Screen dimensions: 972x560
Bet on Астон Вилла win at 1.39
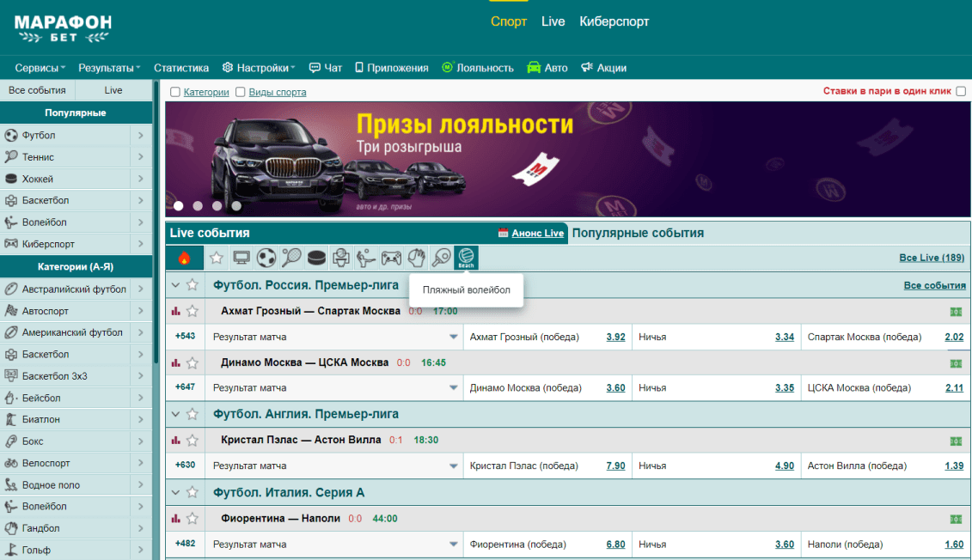954,466
